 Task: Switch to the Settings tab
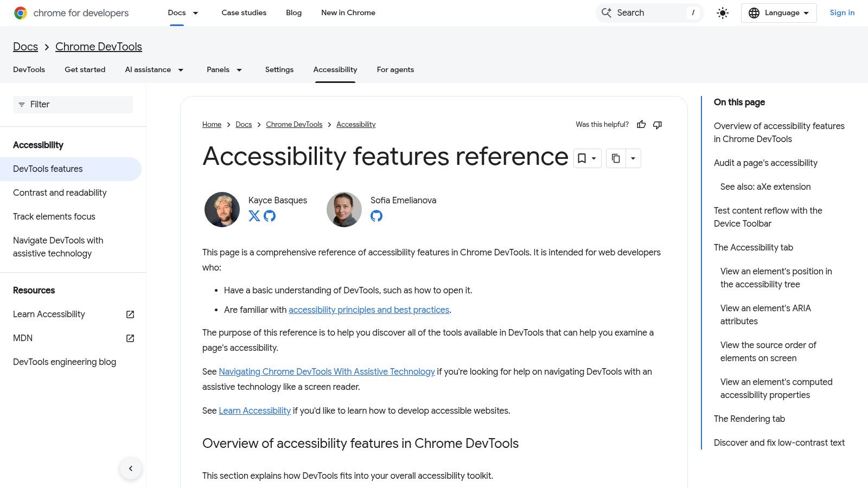(x=279, y=70)
